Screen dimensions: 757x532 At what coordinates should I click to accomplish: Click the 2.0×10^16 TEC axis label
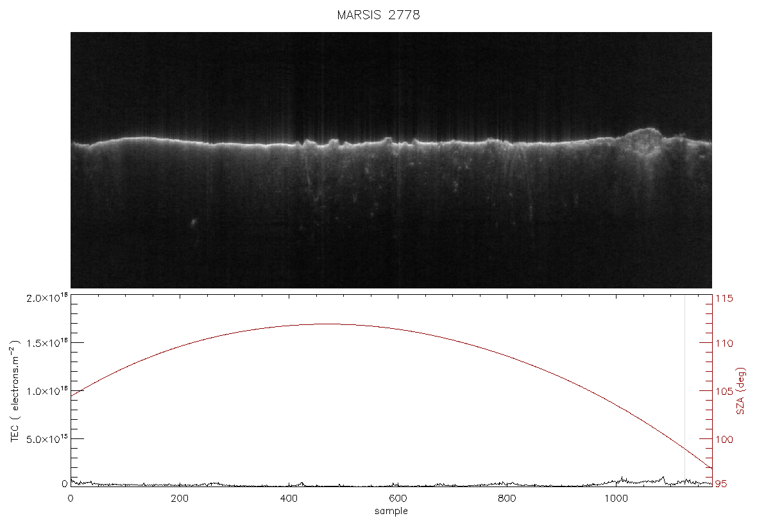point(47,297)
